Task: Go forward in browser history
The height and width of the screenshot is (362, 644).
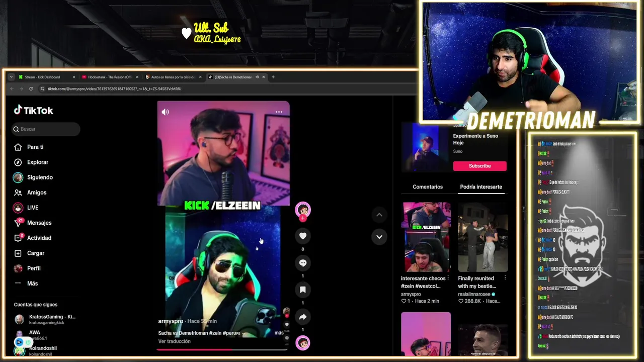Action: pos(21,88)
